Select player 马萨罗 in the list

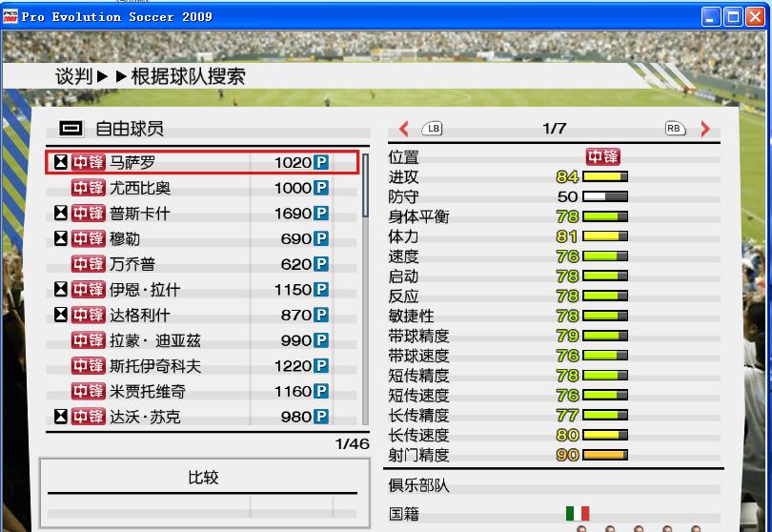coord(202,162)
